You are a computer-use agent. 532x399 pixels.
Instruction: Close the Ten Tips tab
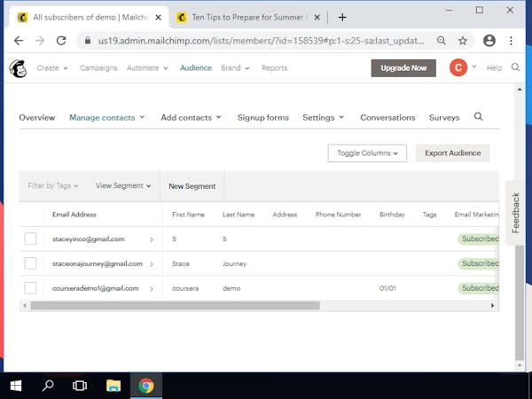click(317, 18)
